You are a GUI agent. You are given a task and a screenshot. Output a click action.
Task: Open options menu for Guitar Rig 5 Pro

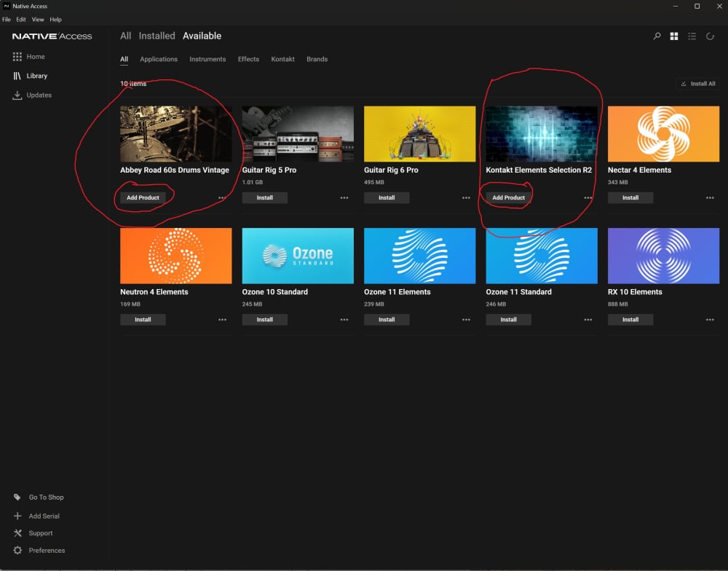point(344,198)
